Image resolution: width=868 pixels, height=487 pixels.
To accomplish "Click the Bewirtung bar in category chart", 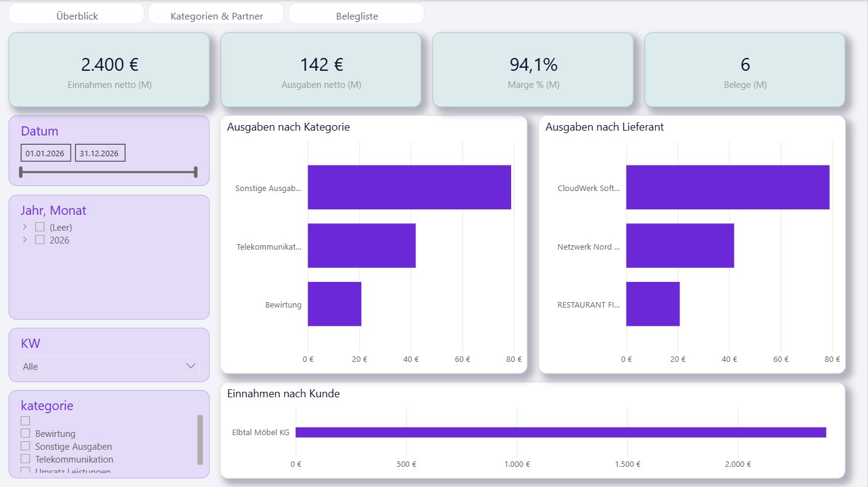I will point(334,304).
